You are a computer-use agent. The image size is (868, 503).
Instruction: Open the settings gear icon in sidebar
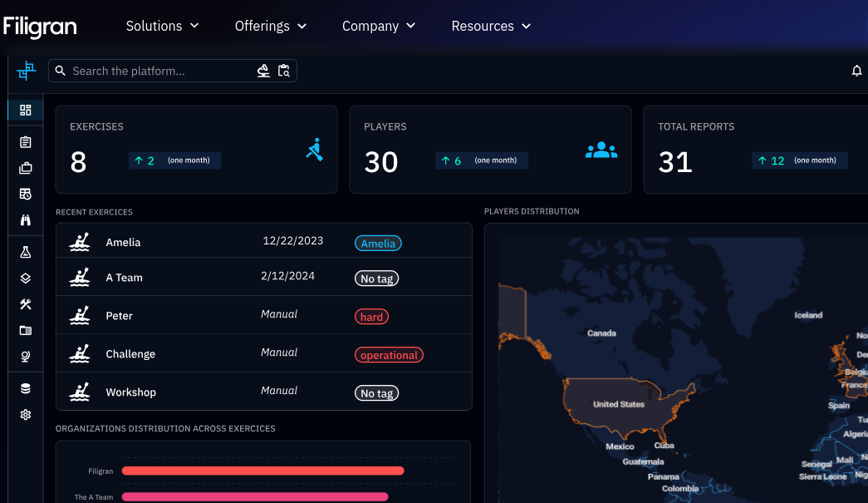[26, 414]
